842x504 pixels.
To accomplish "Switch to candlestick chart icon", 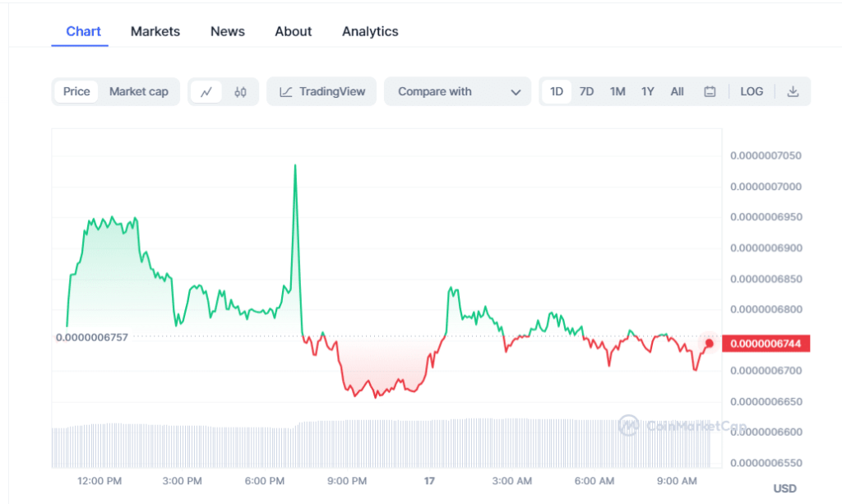I will pyautogui.click(x=240, y=92).
